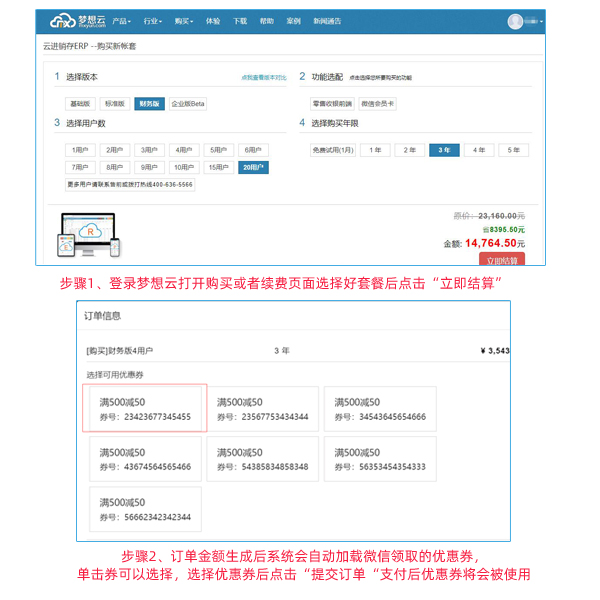The width and height of the screenshot is (600, 600).
Task: Select 3 年 purchase period
Action: [444, 150]
